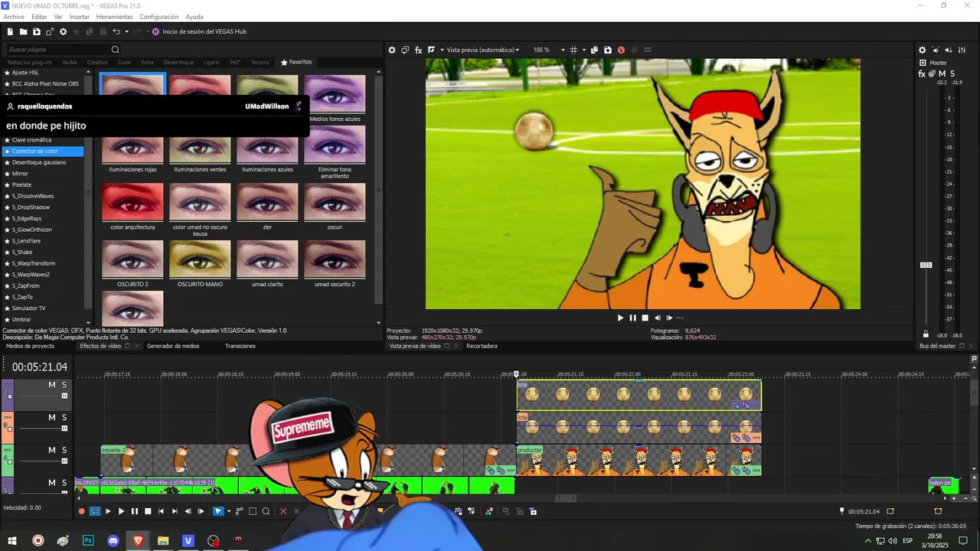Viewport: 980px width, 551px height.
Task: Open video output FX in preview toolbar
Action: click(419, 50)
